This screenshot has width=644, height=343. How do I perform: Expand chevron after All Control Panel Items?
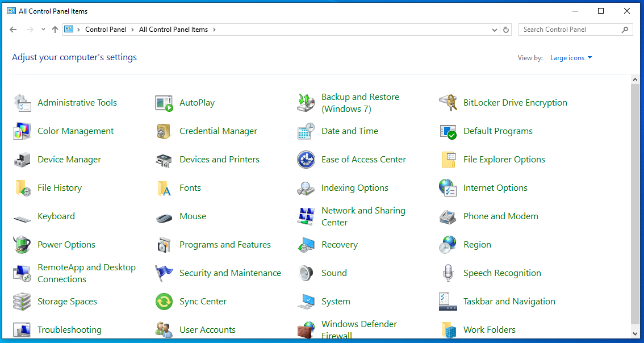coord(214,30)
